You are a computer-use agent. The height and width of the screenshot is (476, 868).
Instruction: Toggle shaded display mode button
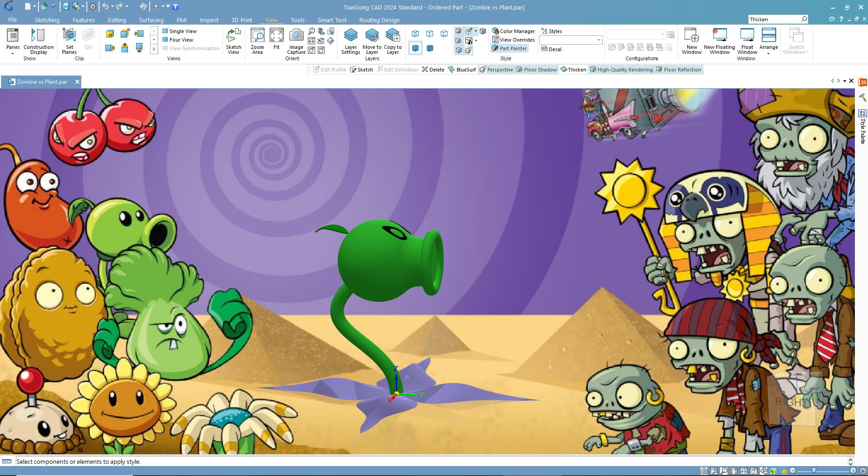coord(415,48)
